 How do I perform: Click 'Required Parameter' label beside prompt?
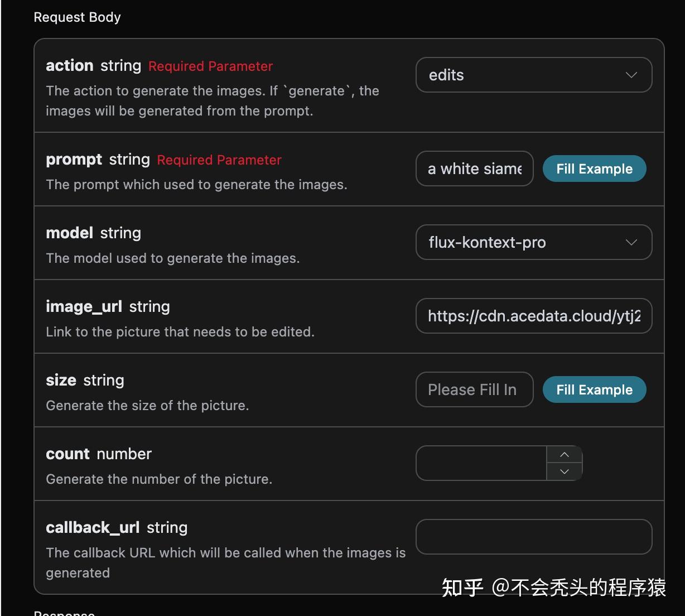[x=219, y=160]
